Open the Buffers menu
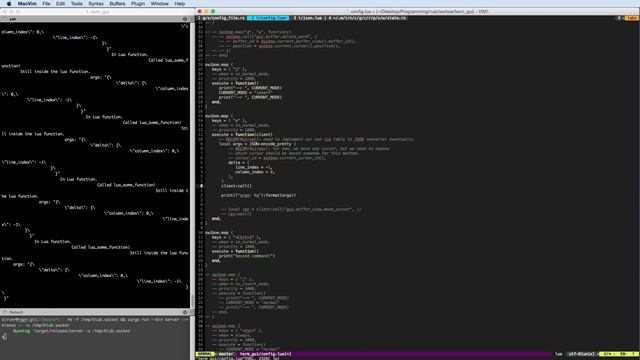This screenshot has height=360, width=640. [x=117, y=4]
